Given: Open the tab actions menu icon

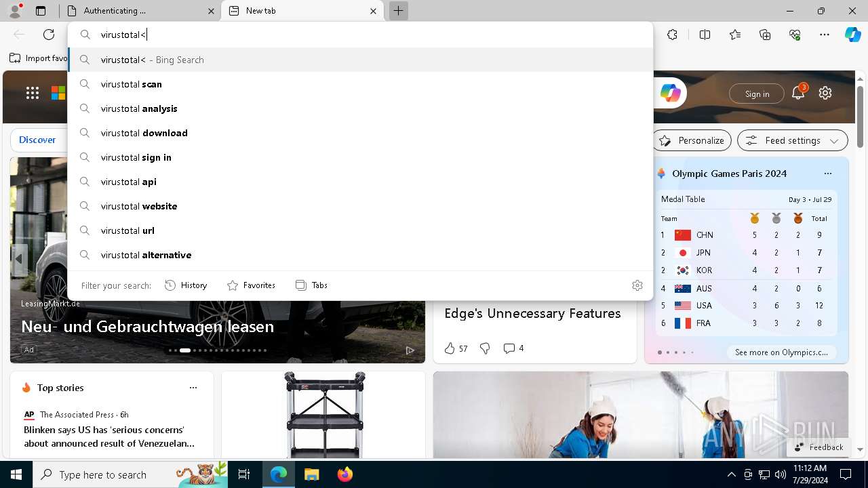Looking at the screenshot, I should (x=41, y=11).
